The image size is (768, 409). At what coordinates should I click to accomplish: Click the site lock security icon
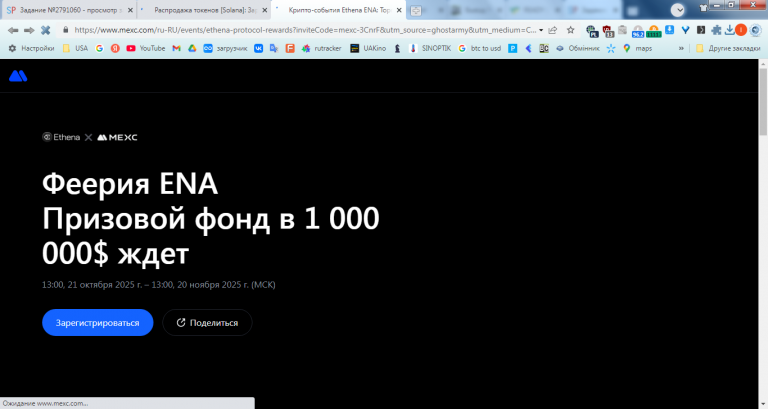coord(66,30)
